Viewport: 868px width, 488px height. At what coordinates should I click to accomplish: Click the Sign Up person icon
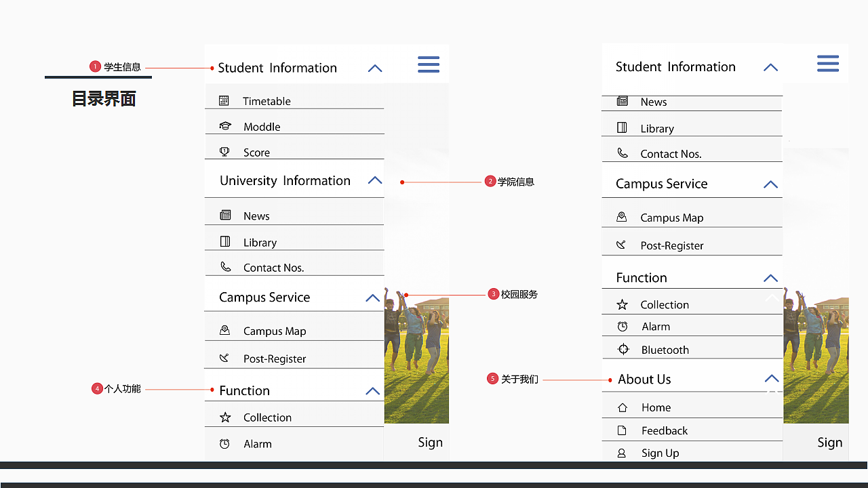(x=623, y=453)
